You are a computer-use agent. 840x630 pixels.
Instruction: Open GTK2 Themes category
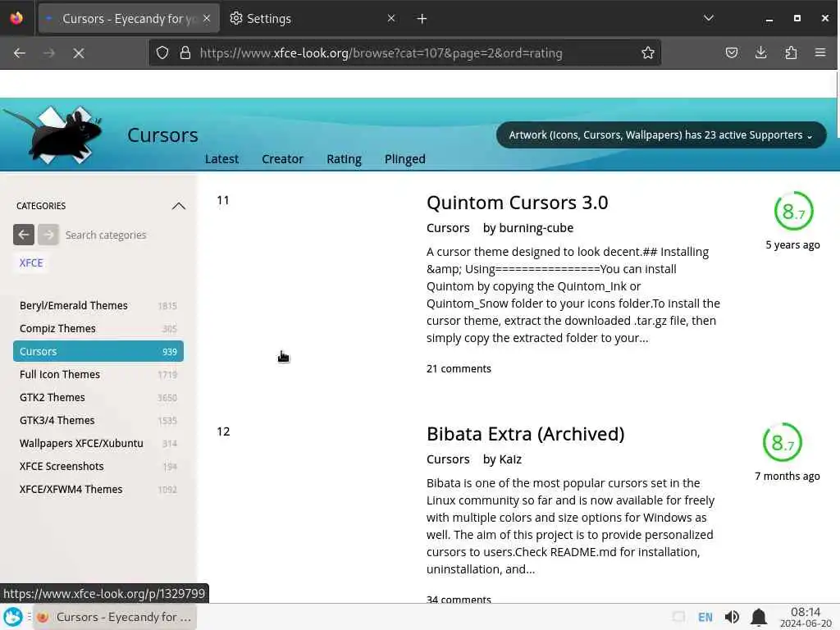pyautogui.click(x=98, y=398)
